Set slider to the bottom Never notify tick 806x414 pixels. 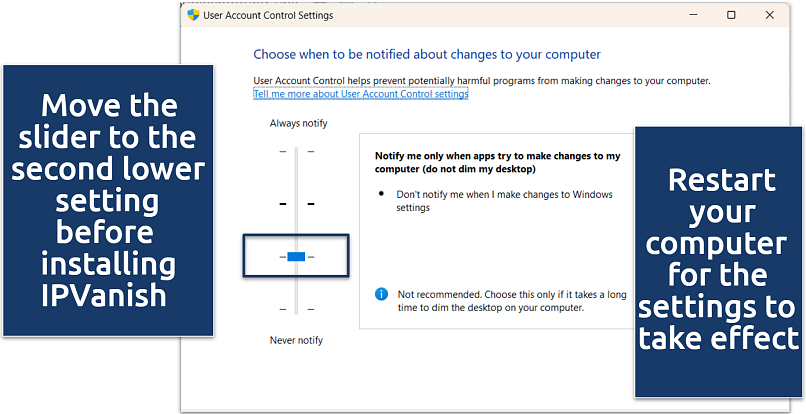tap(296, 310)
